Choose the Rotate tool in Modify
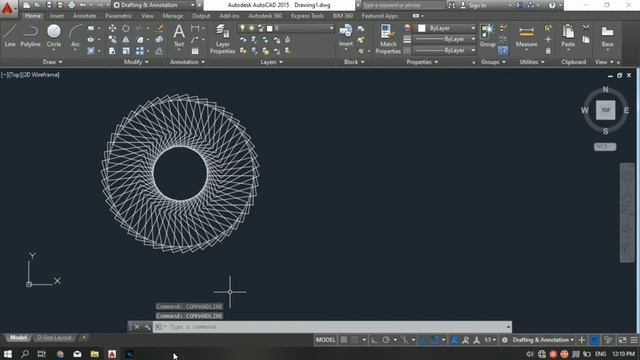The width and height of the screenshot is (640, 360). (126, 28)
